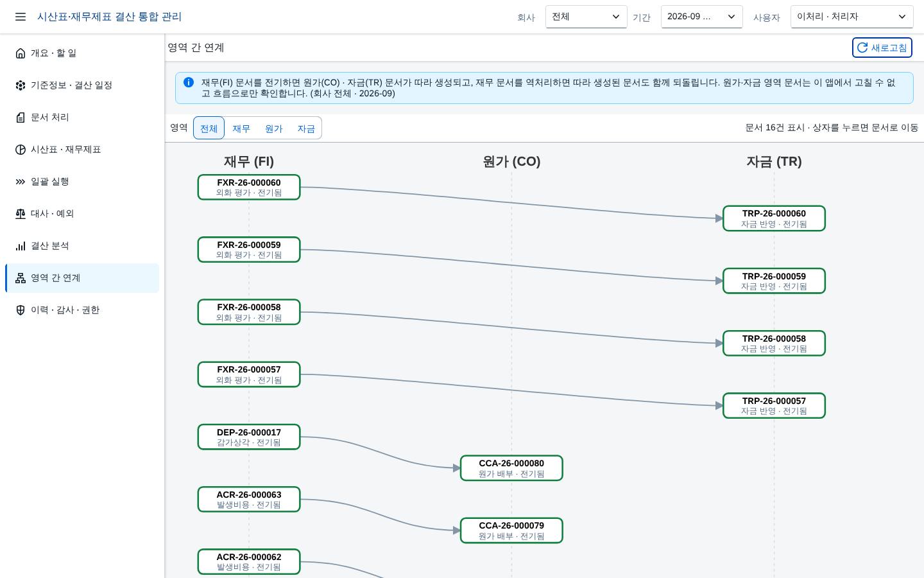Open document node ACR-26-000062
The image size is (924, 578).
click(x=249, y=561)
